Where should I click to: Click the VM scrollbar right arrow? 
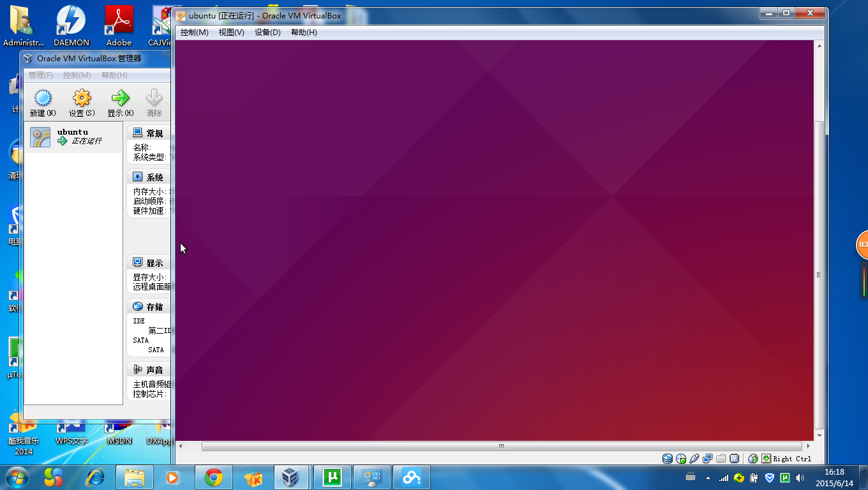[809, 446]
